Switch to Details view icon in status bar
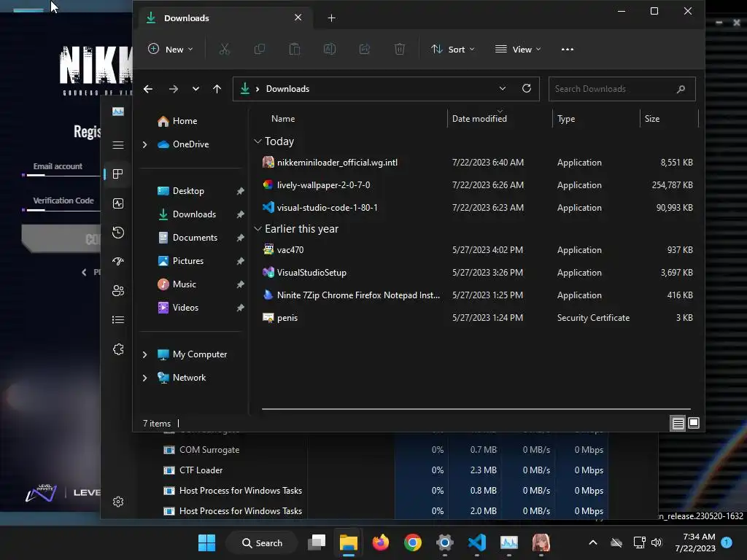Screen dimensions: 747x560 pyautogui.click(x=678, y=423)
